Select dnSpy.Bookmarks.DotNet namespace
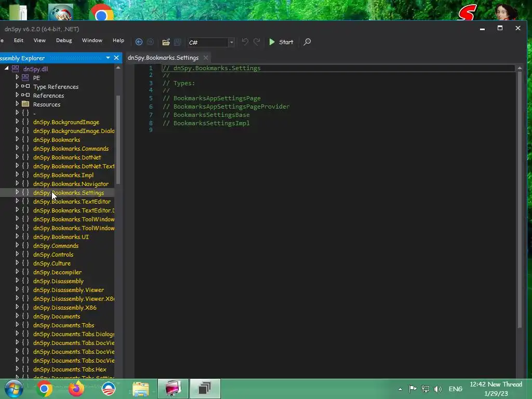Viewport: 532px width, 399px height. tap(67, 157)
